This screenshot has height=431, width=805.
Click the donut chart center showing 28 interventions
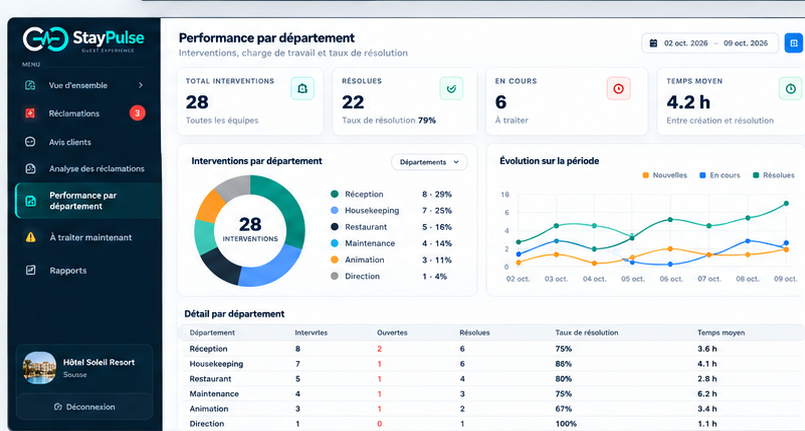pos(250,229)
